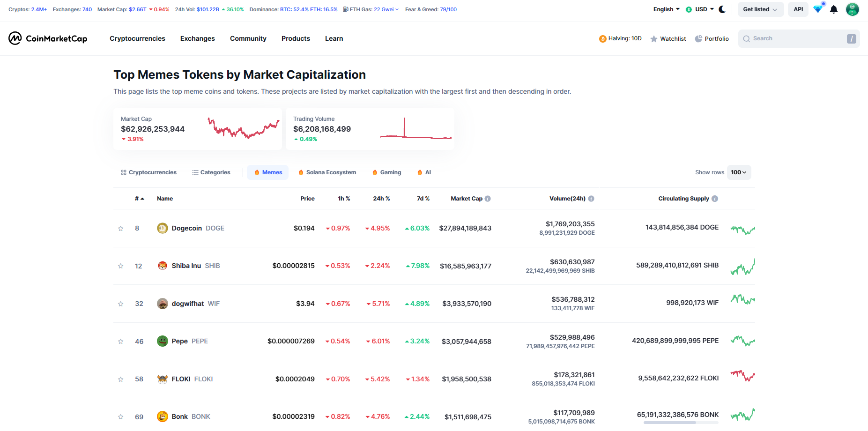Toggle dark mode moon icon
Viewport: 868px width, 431px height.
722,9
